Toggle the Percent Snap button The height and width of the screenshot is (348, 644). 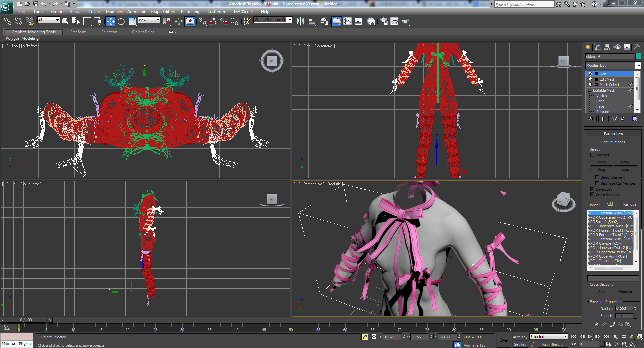[224, 21]
